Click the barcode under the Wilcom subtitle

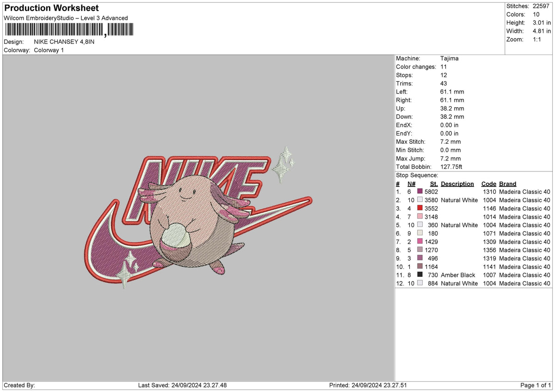click(x=69, y=30)
